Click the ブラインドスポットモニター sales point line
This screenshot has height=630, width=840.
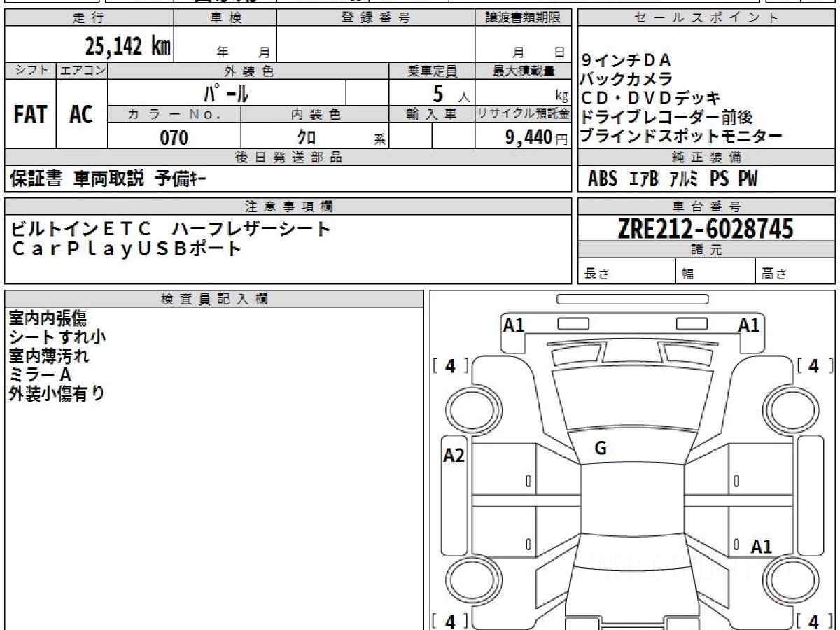point(680,136)
